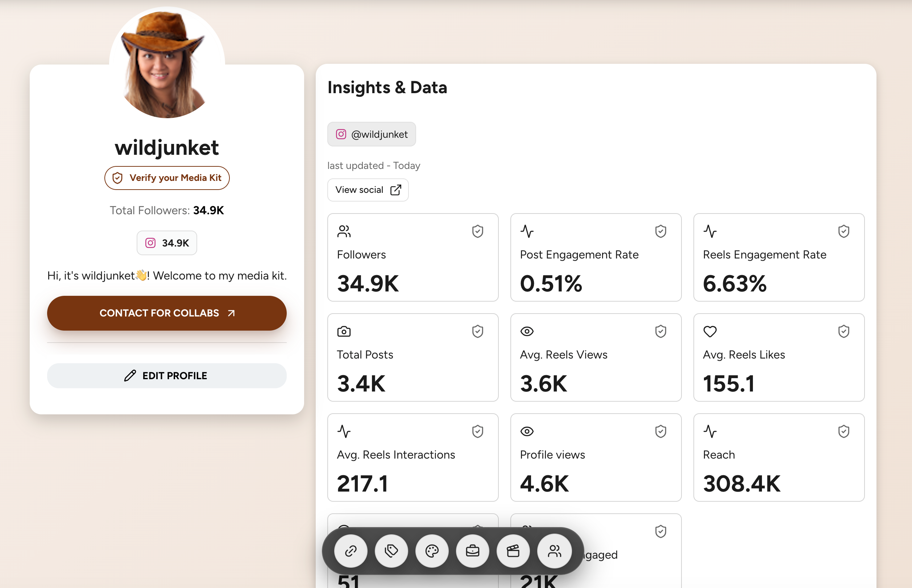This screenshot has height=588, width=912.
Task: Click CONTACT FOR COLLABS button
Action: click(x=167, y=313)
